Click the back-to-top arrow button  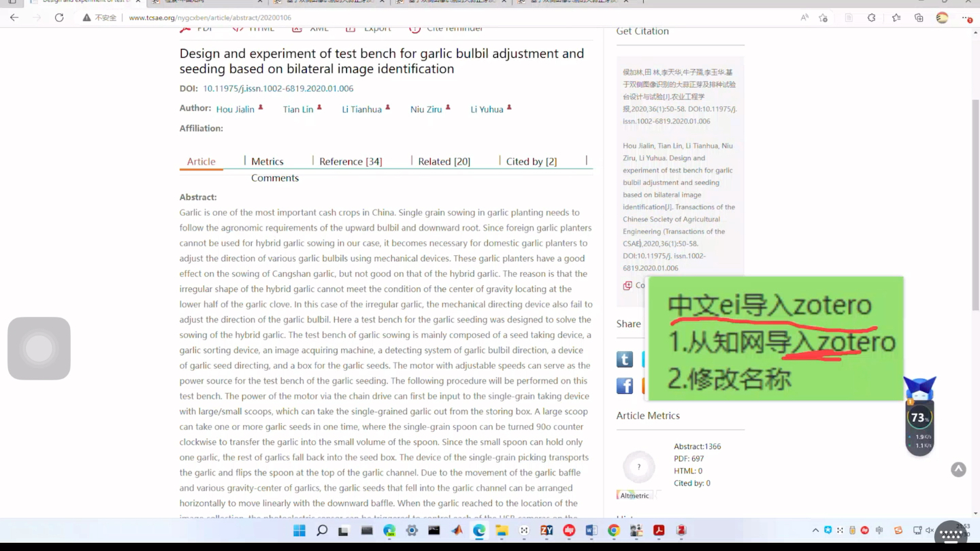[958, 469]
